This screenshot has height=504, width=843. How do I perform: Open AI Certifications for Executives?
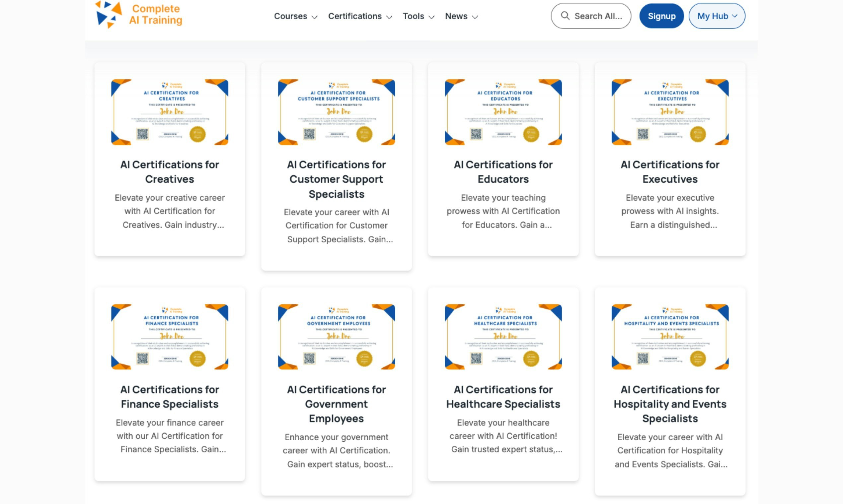pos(670,171)
